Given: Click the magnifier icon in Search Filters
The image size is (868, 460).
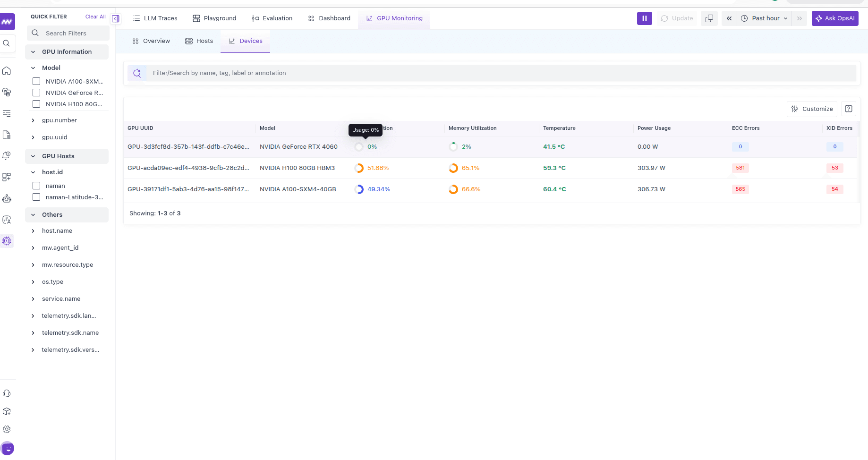Looking at the screenshot, I should pyautogui.click(x=35, y=33).
